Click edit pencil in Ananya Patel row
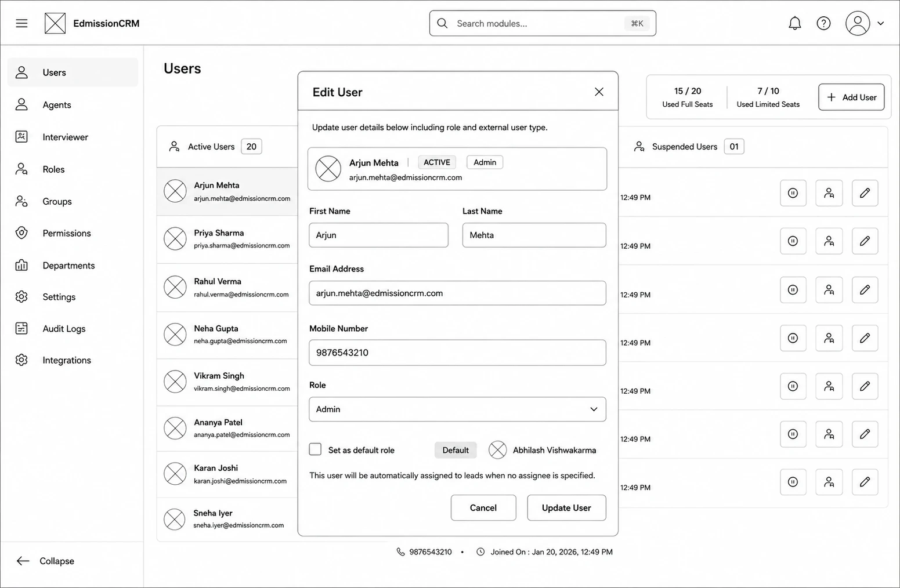 point(865,434)
